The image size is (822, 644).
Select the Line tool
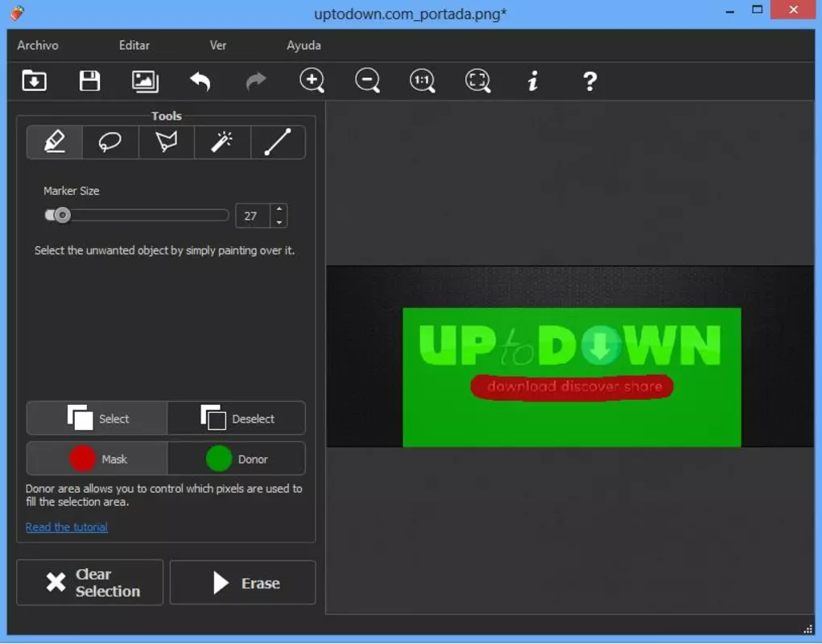[x=278, y=142]
